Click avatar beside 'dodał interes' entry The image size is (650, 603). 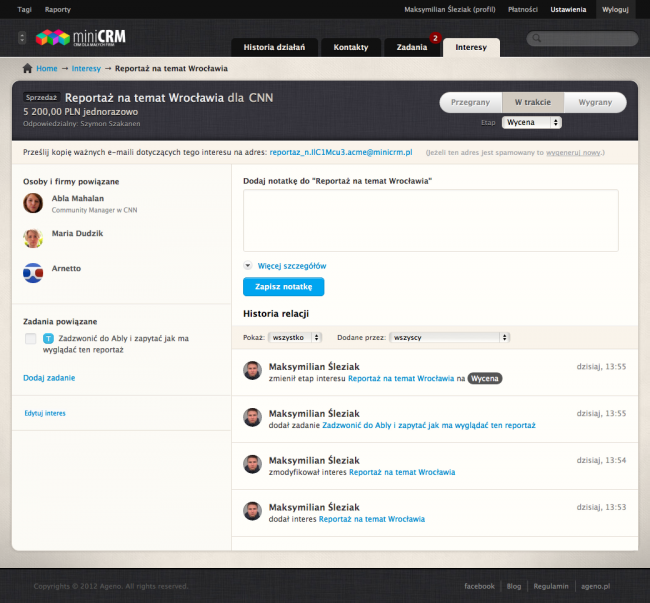tap(252, 511)
